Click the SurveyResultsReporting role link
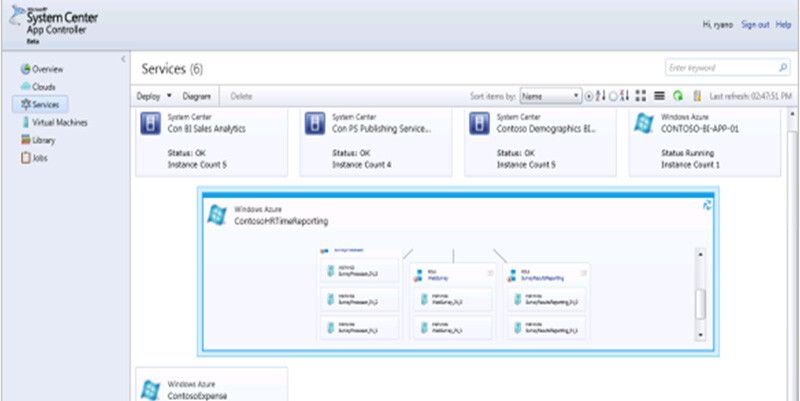 pyautogui.click(x=544, y=279)
